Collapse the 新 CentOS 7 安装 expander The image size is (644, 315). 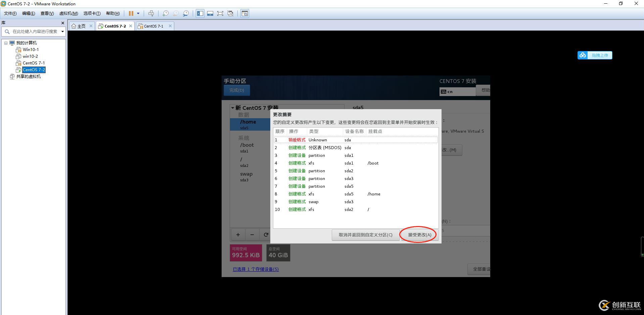tap(233, 108)
